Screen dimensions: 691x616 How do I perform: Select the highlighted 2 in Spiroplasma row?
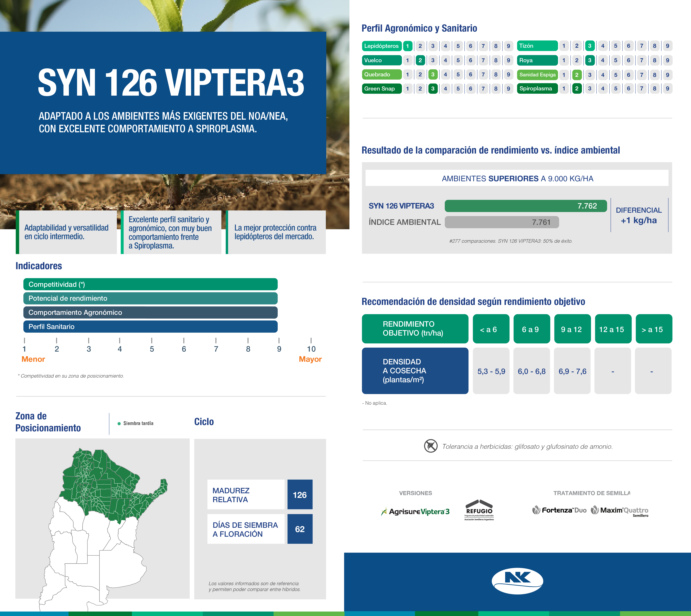pos(577,89)
